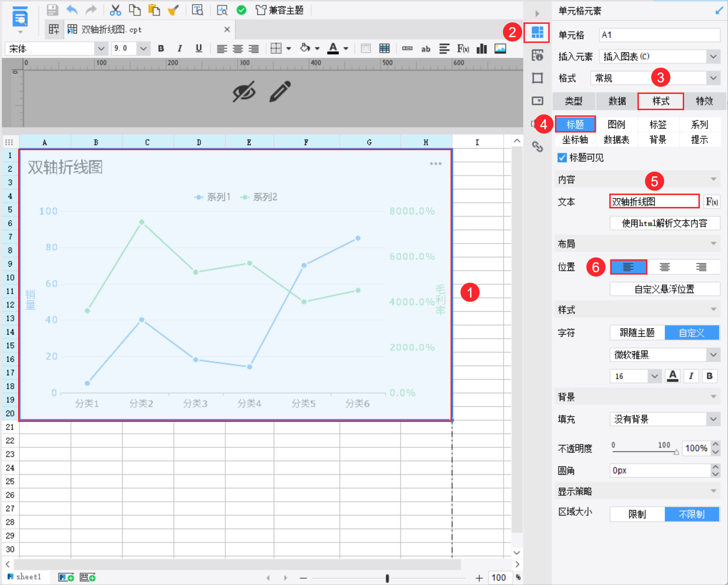Viewport: 728px width, 585px height.
Task: Undo the last action
Action: (x=72, y=10)
